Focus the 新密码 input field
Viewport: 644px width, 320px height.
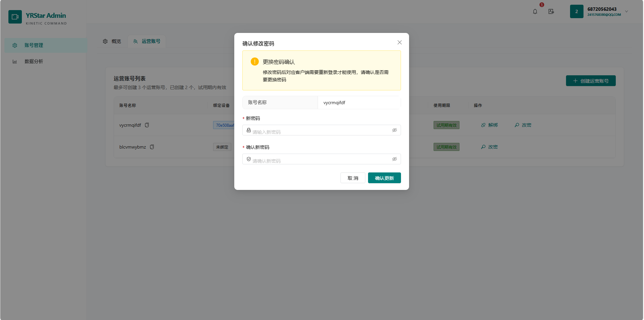322,130
